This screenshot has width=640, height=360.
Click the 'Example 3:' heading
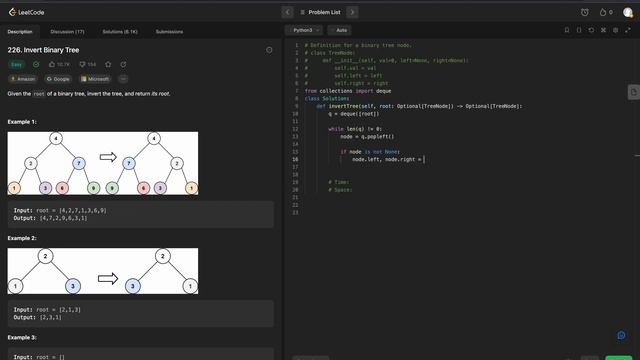(x=22, y=338)
